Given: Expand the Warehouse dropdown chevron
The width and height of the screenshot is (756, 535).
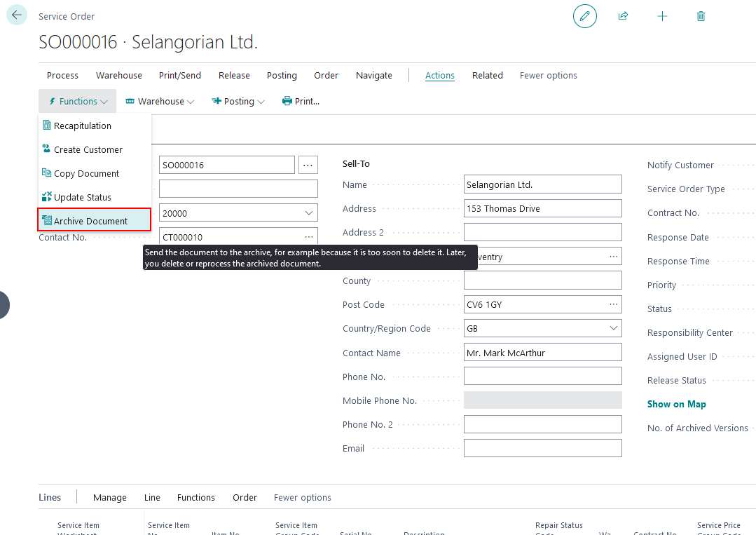Looking at the screenshot, I should click(191, 101).
